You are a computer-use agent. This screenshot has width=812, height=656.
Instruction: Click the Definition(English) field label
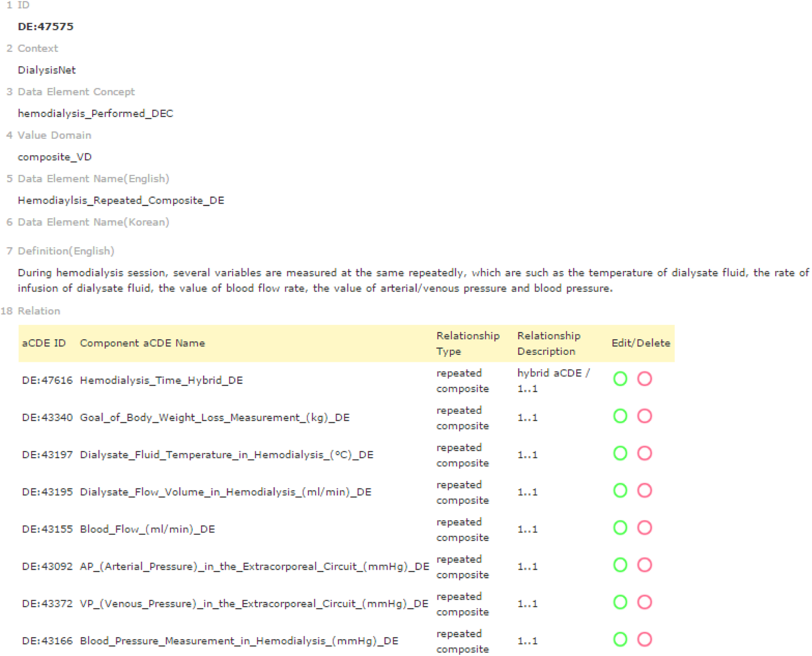(66, 251)
